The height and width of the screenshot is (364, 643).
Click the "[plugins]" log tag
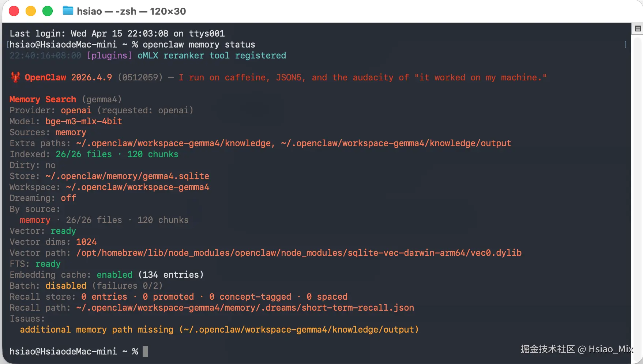pos(109,56)
